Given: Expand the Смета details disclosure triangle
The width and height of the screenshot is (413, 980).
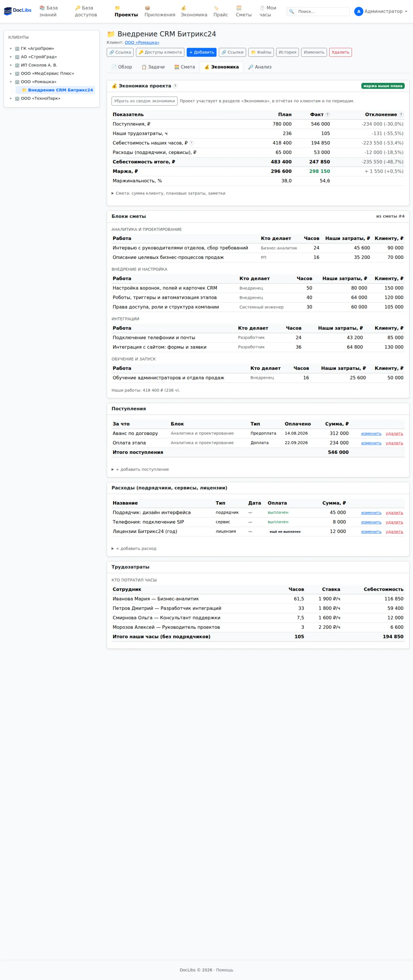Looking at the screenshot, I should point(113,193).
